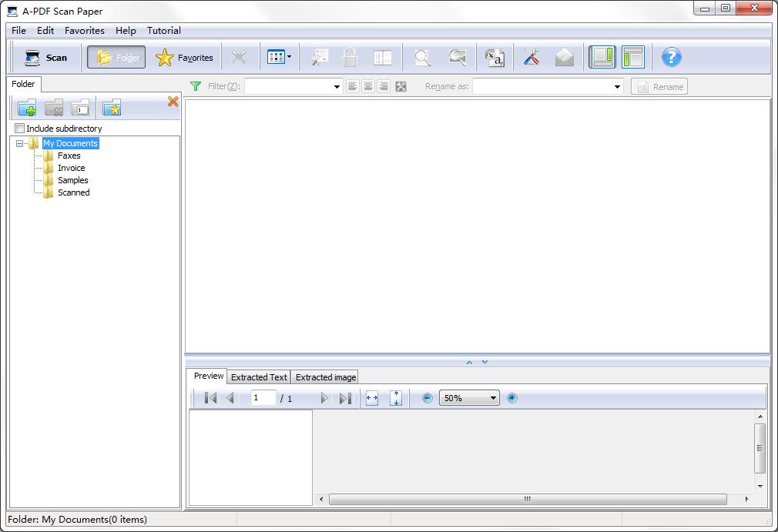Click the page number input field
778x532 pixels.
[x=263, y=398]
